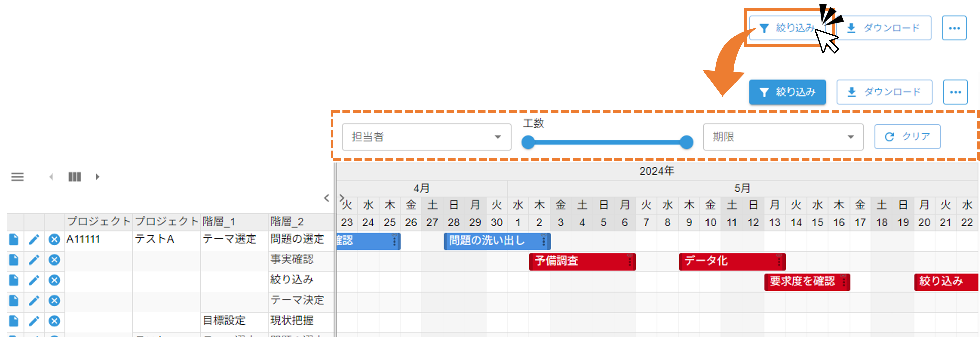
Task: Click the 5月 month header
Action: tap(742, 188)
